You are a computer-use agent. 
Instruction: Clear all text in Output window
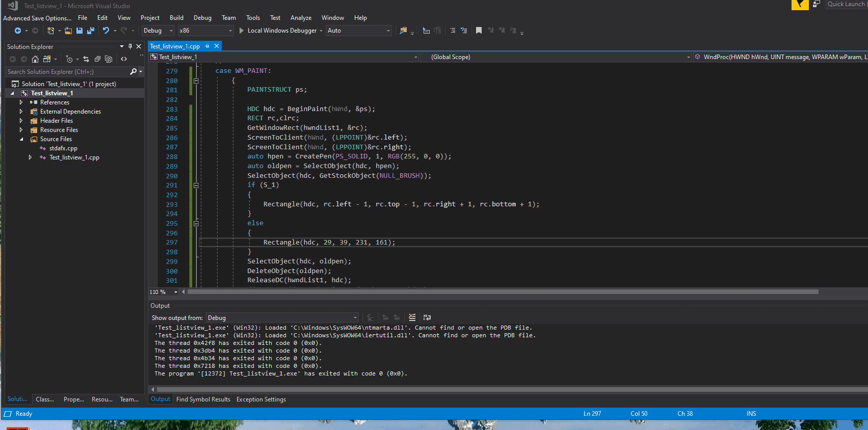tap(412, 317)
